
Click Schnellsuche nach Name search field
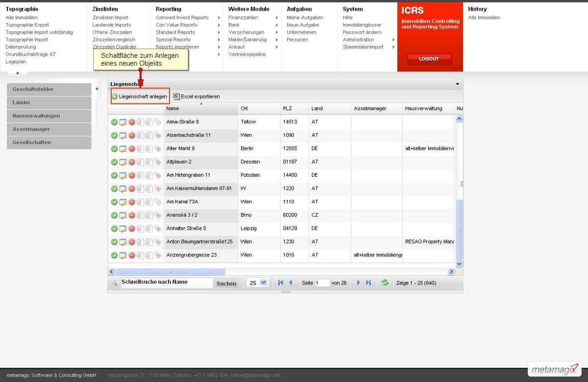[167, 283]
